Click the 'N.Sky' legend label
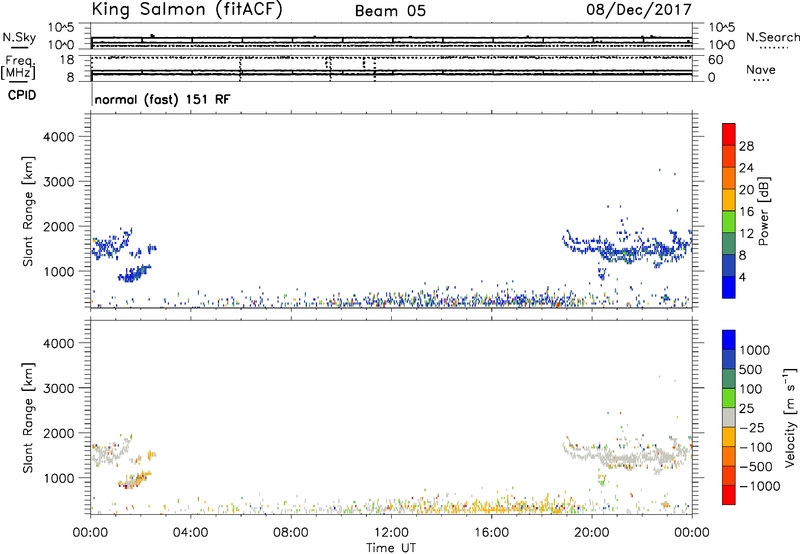 (x=19, y=37)
